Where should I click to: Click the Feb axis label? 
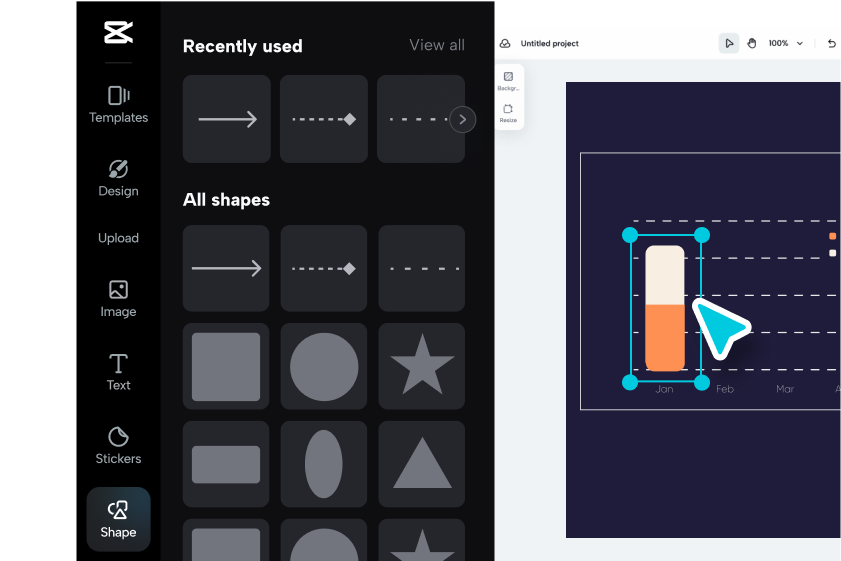tap(725, 389)
